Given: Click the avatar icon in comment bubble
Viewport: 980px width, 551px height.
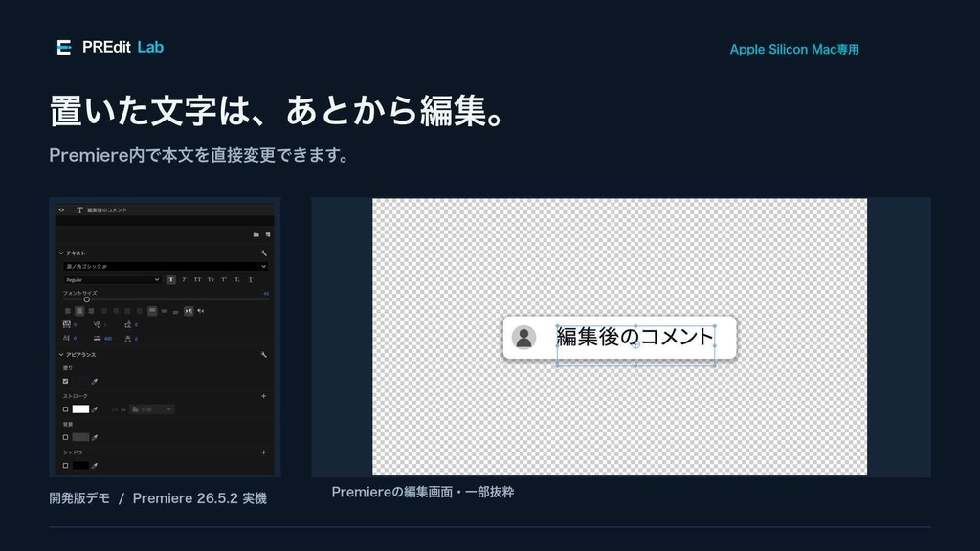Looking at the screenshot, I should [x=523, y=338].
